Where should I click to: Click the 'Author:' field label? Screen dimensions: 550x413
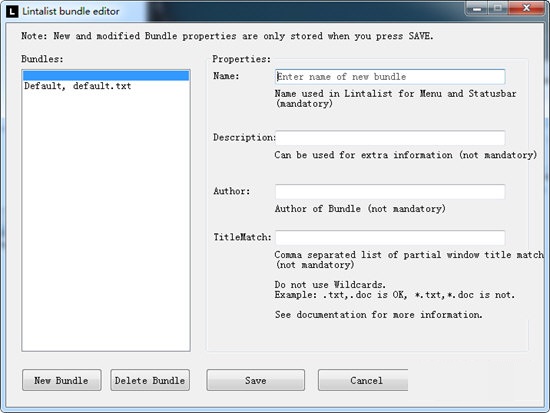pos(232,191)
